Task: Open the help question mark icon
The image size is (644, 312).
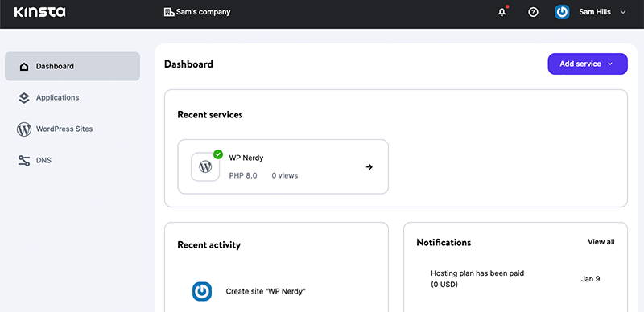Action: pos(533,12)
